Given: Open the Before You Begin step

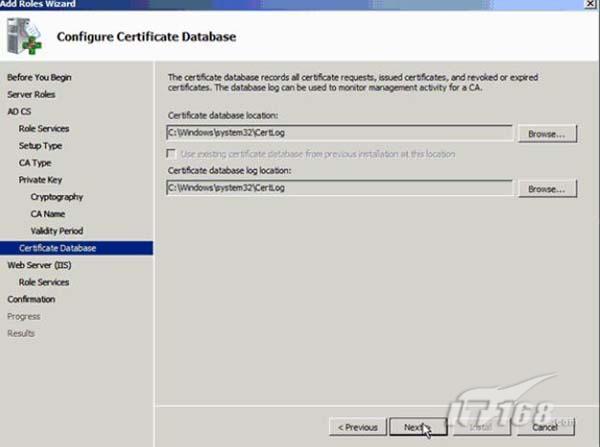Looking at the screenshot, I should coord(39,77).
